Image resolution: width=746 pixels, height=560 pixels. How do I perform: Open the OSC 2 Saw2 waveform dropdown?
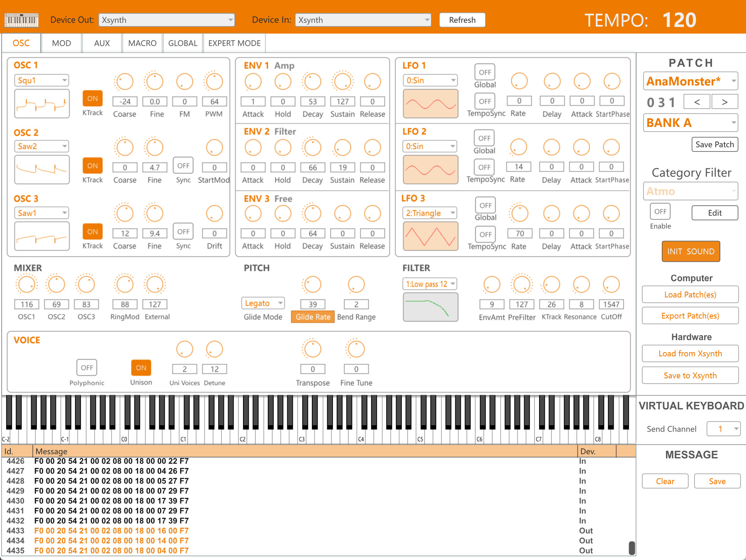coord(41,146)
